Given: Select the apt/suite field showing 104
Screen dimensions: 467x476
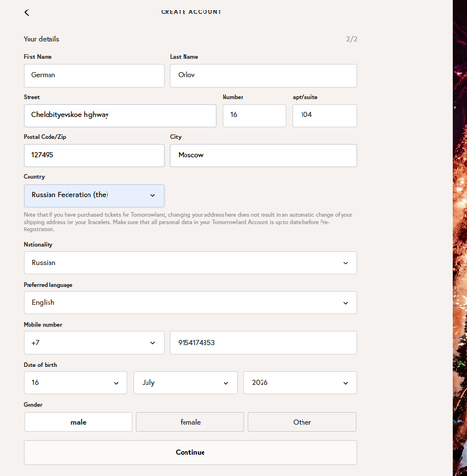Looking at the screenshot, I should pos(324,115).
